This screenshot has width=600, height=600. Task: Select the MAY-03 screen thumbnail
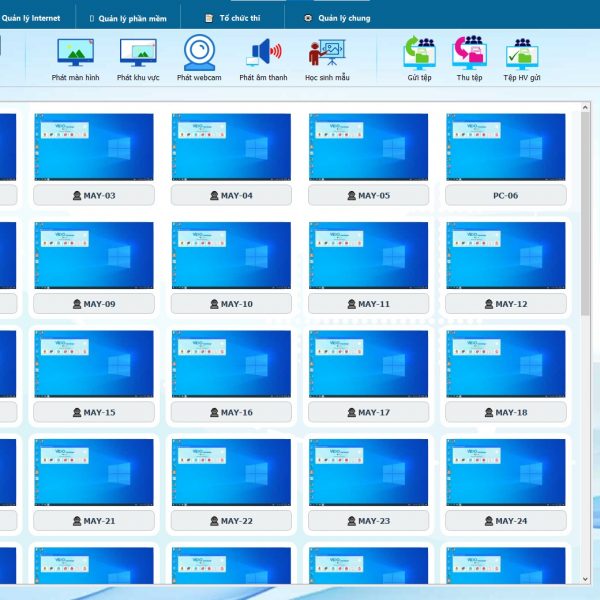(94, 147)
